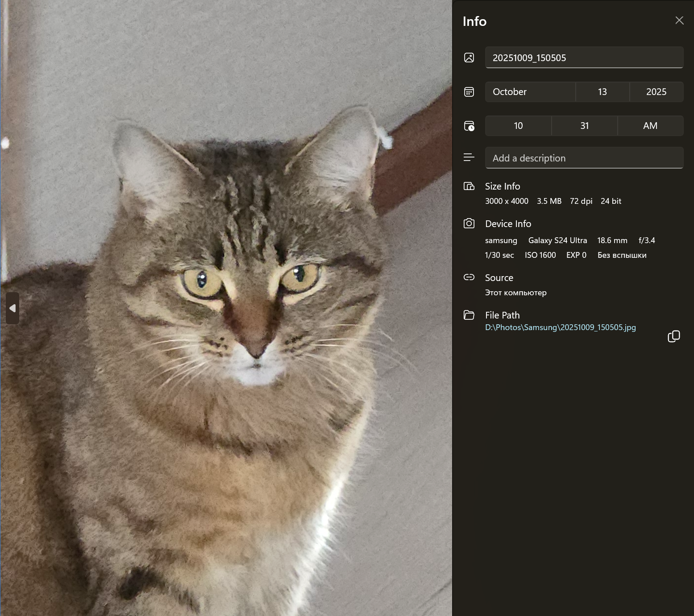This screenshot has width=694, height=616.
Task: Change the month field showing October
Action: (x=530, y=92)
